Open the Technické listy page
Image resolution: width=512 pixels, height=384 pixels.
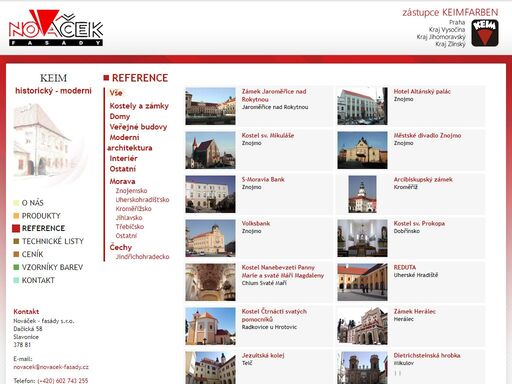tap(53, 241)
